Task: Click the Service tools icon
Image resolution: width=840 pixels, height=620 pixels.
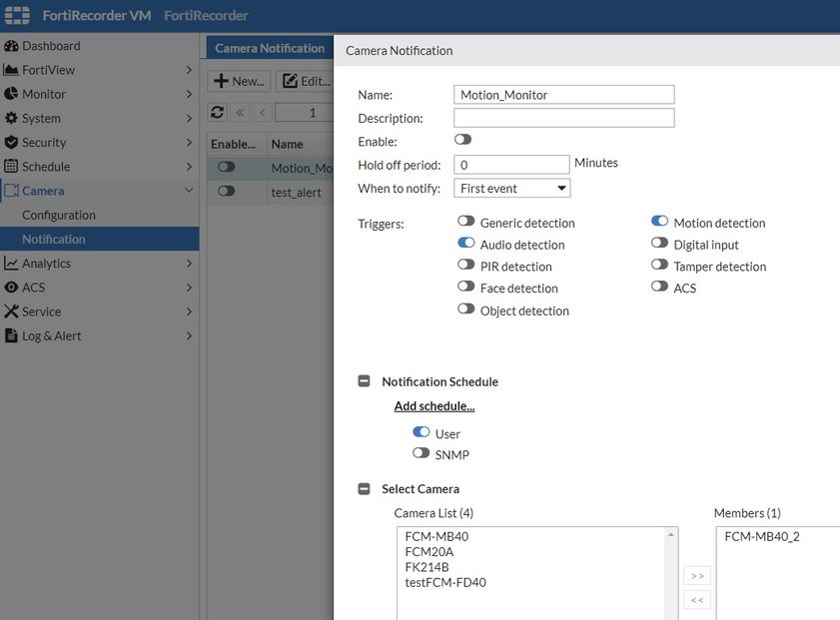Action: click(x=11, y=311)
